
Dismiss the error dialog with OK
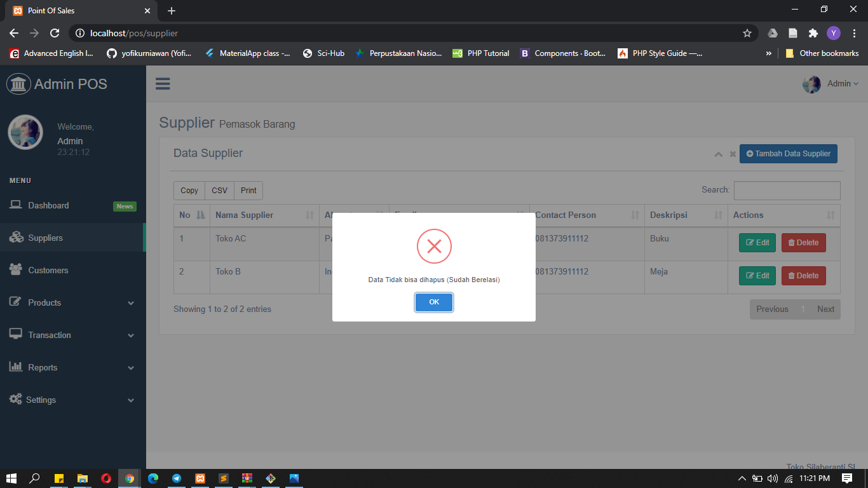click(434, 302)
